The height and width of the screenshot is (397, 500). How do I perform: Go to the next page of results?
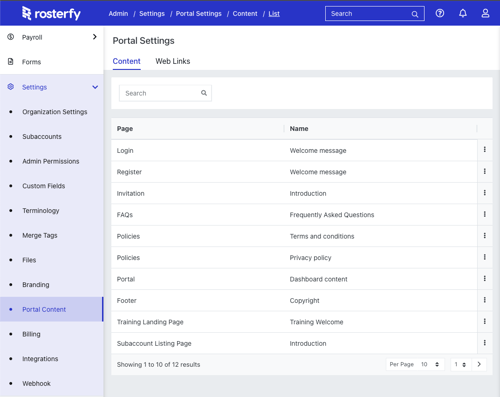(479, 364)
